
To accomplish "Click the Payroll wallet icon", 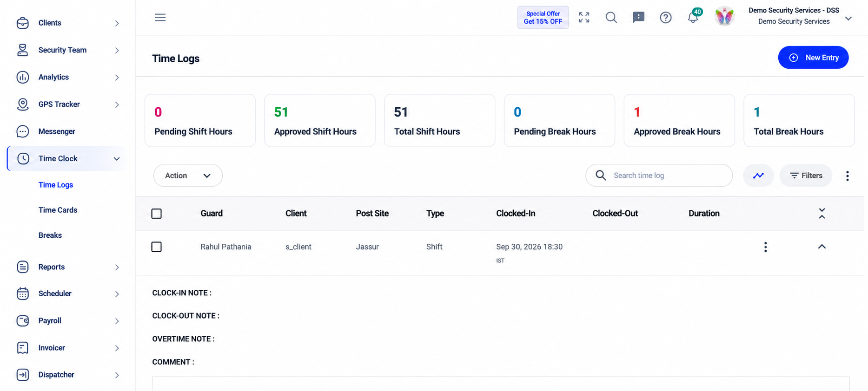I will 22,320.
